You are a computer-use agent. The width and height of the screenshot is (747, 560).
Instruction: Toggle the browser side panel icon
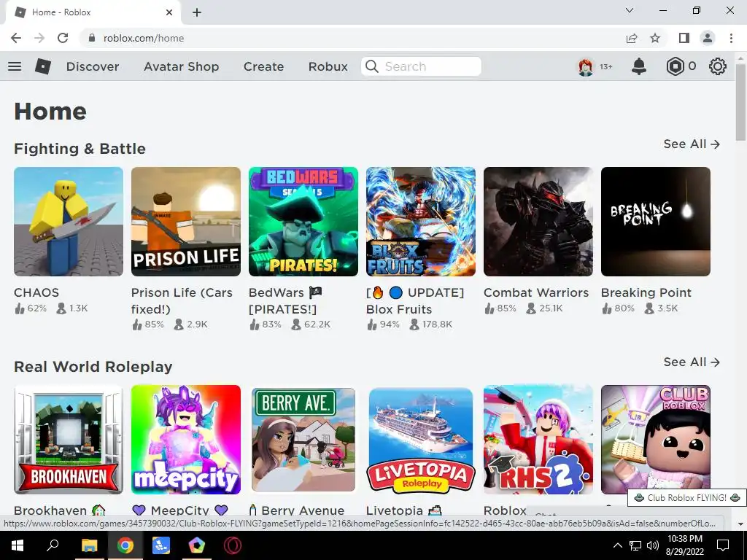point(684,38)
